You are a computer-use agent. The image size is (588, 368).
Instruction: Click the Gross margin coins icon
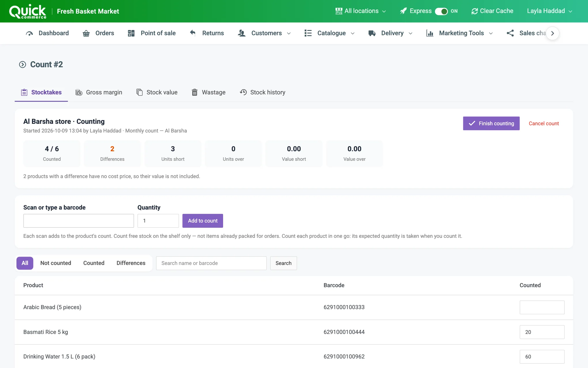[x=79, y=92]
